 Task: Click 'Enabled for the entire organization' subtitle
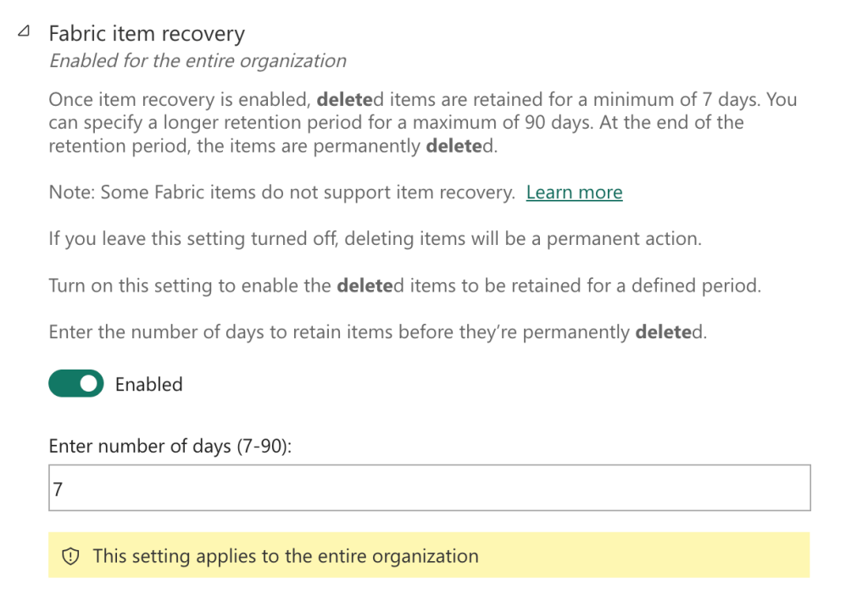(198, 61)
